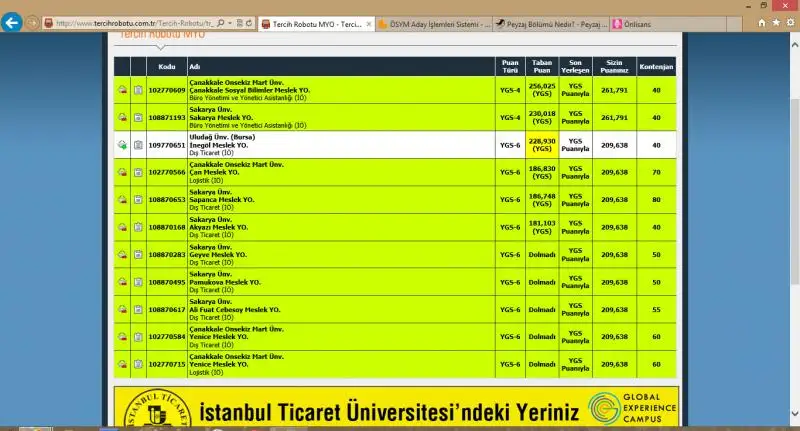Click the clipboard icon for row 102770566

pyautogui.click(x=138, y=172)
